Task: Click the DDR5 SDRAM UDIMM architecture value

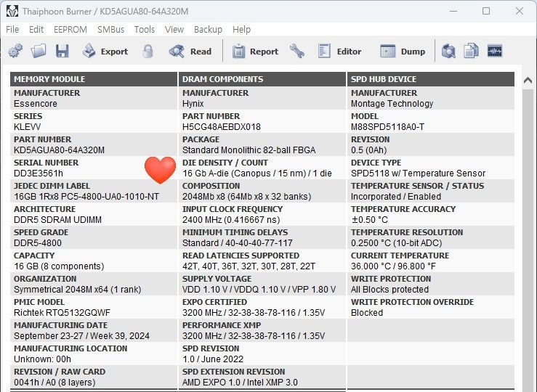Action: click(57, 220)
